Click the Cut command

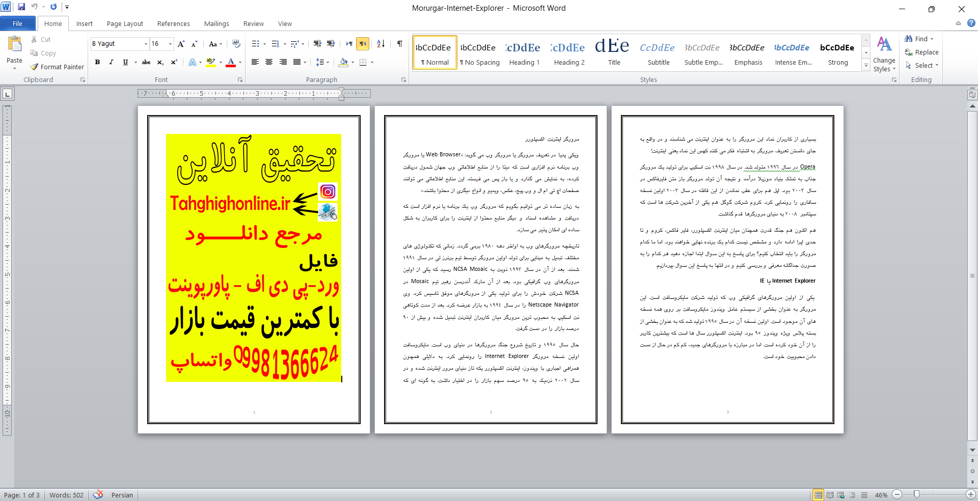[x=41, y=39]
